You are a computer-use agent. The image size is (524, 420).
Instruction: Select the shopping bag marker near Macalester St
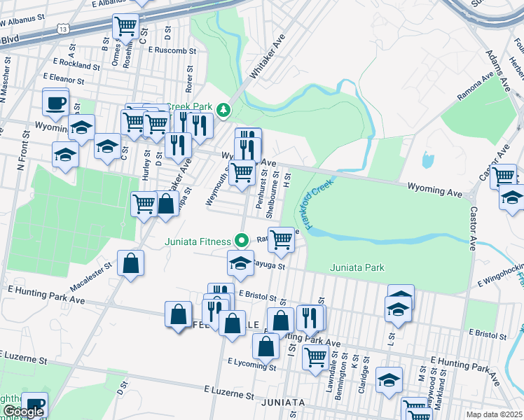131,266
